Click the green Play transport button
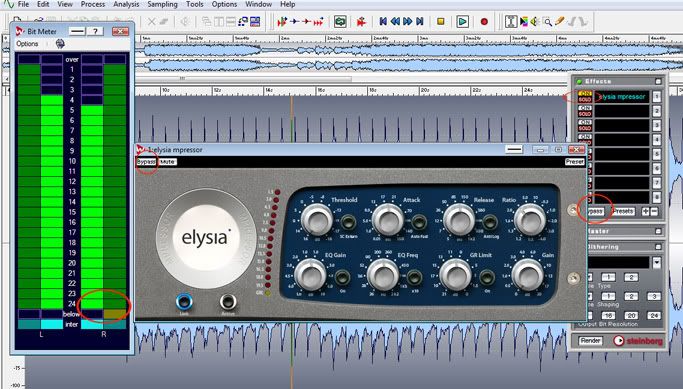Image resolution: width=683 pixels, height=389 pixels. pos(463,21)
